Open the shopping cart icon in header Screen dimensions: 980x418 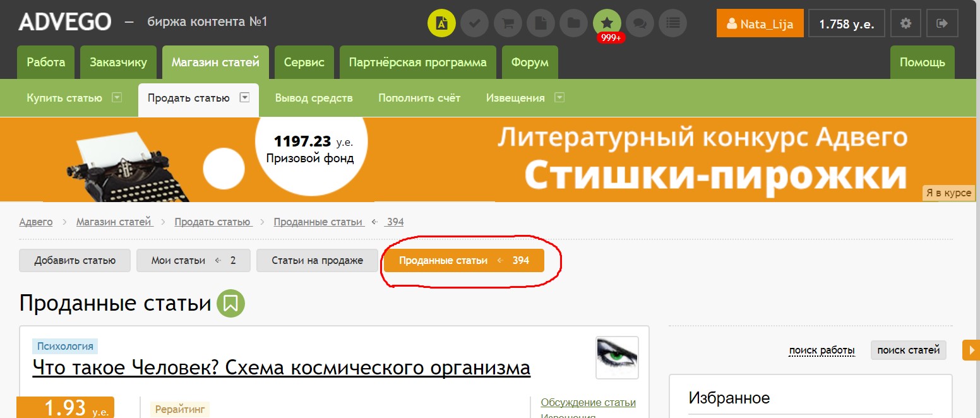pyautogui.click(x=508, y=23)
